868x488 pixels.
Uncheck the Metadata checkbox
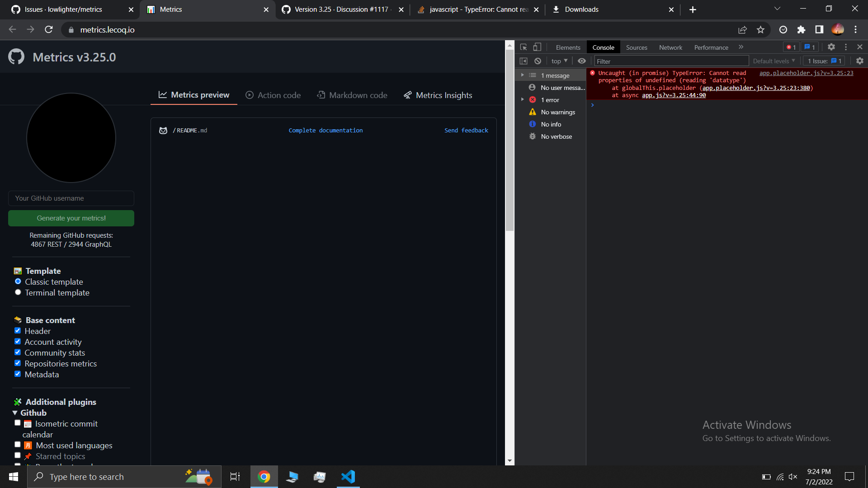point(18,374)
